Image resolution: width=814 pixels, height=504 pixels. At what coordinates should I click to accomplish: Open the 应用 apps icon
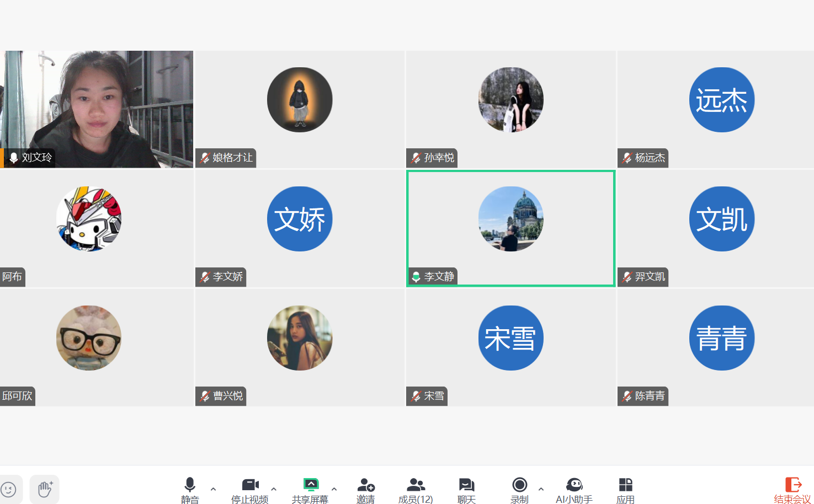point(625,490)
